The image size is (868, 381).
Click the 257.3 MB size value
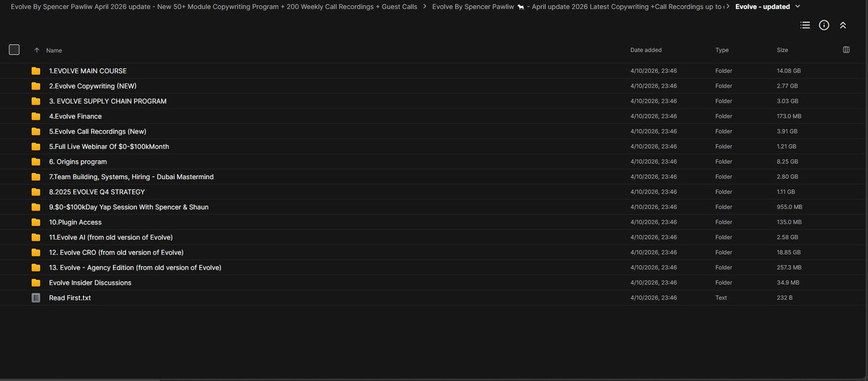coord(789,267)
